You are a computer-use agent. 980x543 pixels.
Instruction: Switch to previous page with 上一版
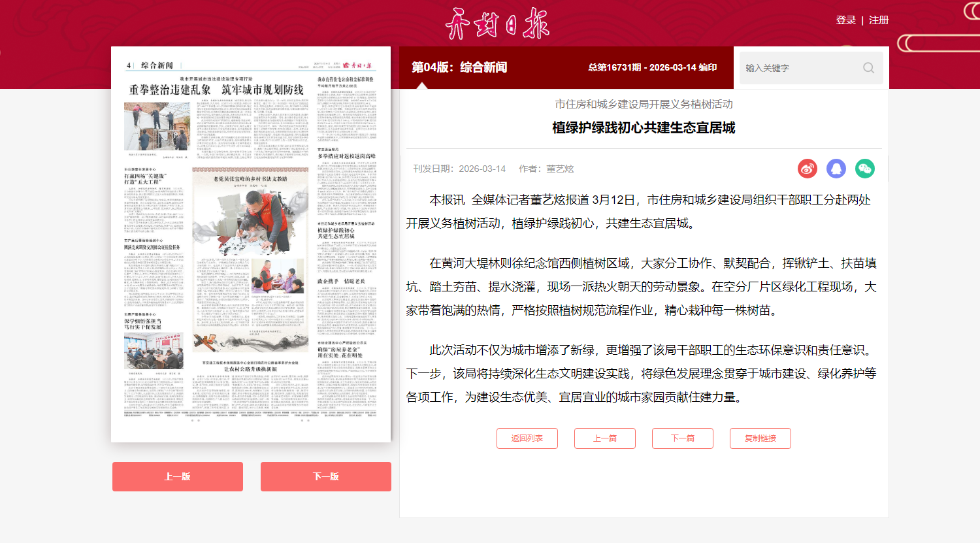[178, 477]
